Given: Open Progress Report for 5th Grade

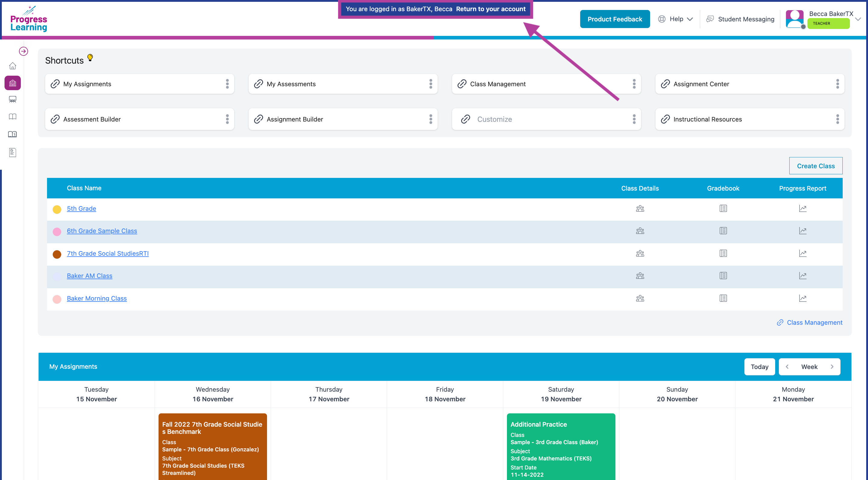Looking at the screenshot, I should click(x=803, y=209).
